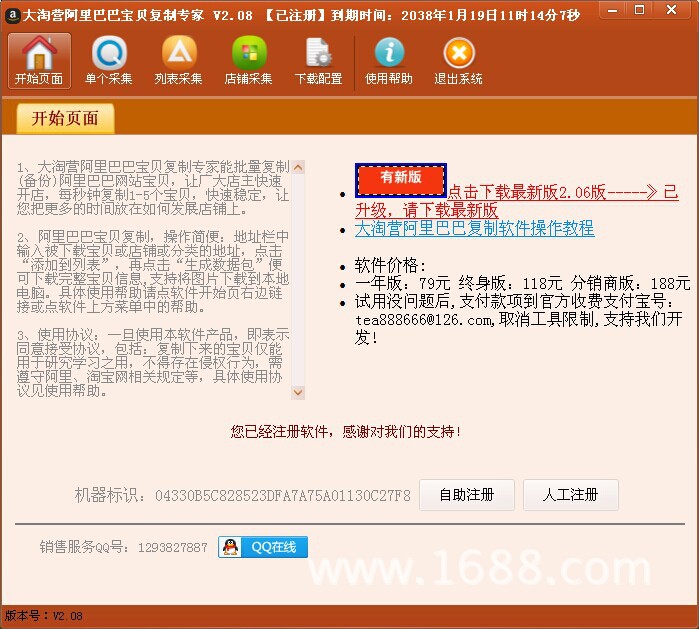Click the application logo in title bar
Screen dimensions: 699x629
pyautogui.click(x=12, y=16)
